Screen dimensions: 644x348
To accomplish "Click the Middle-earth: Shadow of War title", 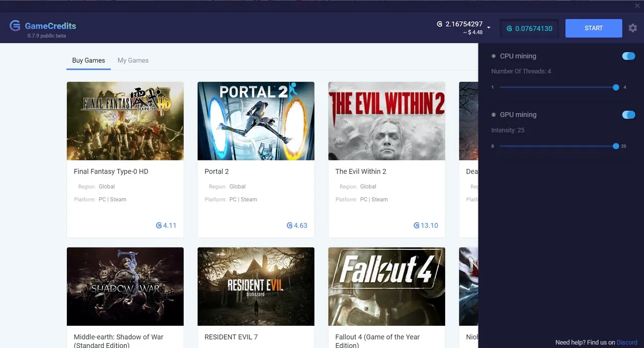I will pos(119,341).
